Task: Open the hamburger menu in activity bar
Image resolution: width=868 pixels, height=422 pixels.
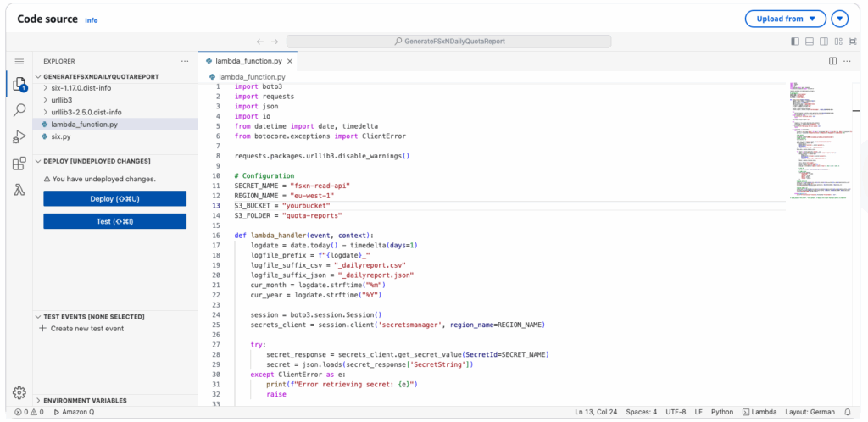Action: [x=19, y=61]
